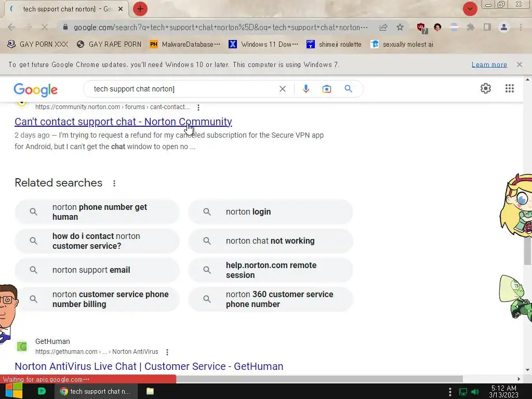
Task: Click the Google logo
Action: pyautogui.click(x=36, y=89)
